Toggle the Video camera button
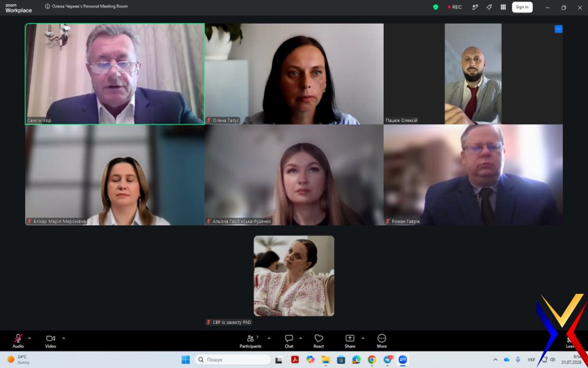 pyautogui.click(x=51, y=341)
